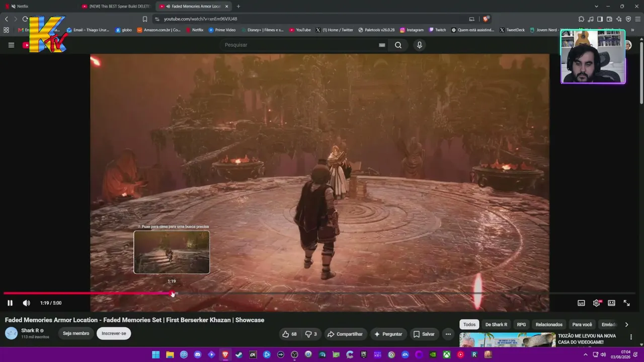Open the tab search dropdown arrow
Image resolution: width=644 pixels, height=362 pixels.
coord(596,7)
